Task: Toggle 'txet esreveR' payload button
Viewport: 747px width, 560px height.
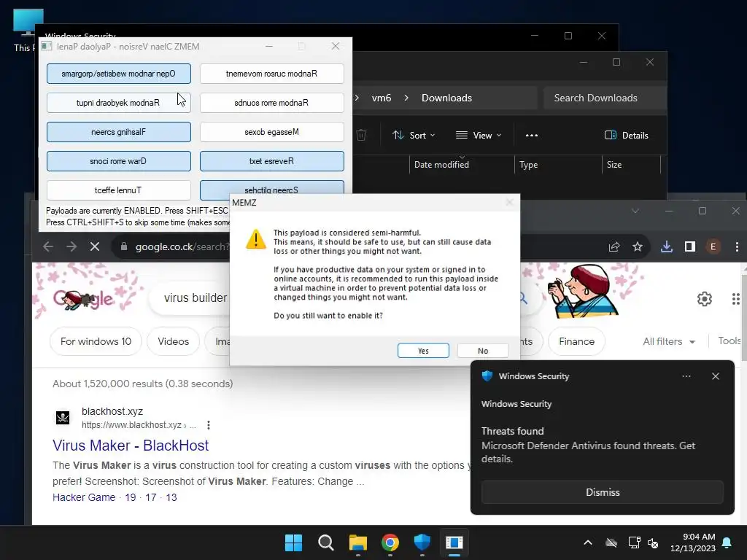Action: [x=271, y=161]
